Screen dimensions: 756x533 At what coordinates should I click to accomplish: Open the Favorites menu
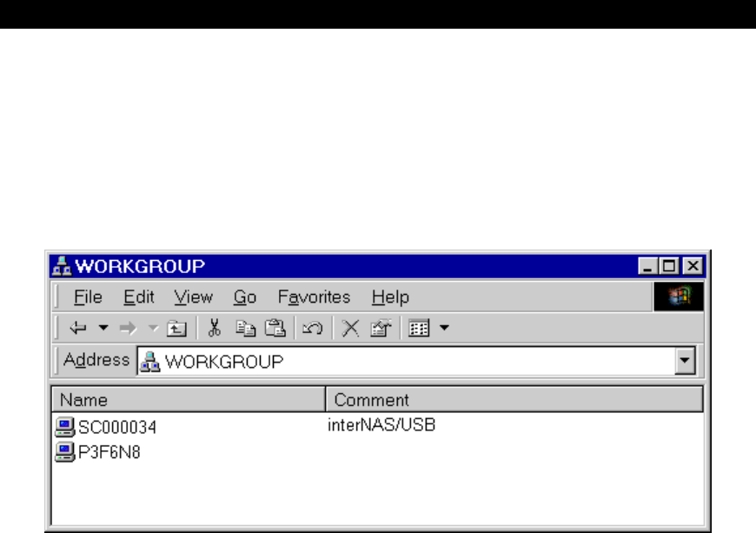[x=314, y=297]
